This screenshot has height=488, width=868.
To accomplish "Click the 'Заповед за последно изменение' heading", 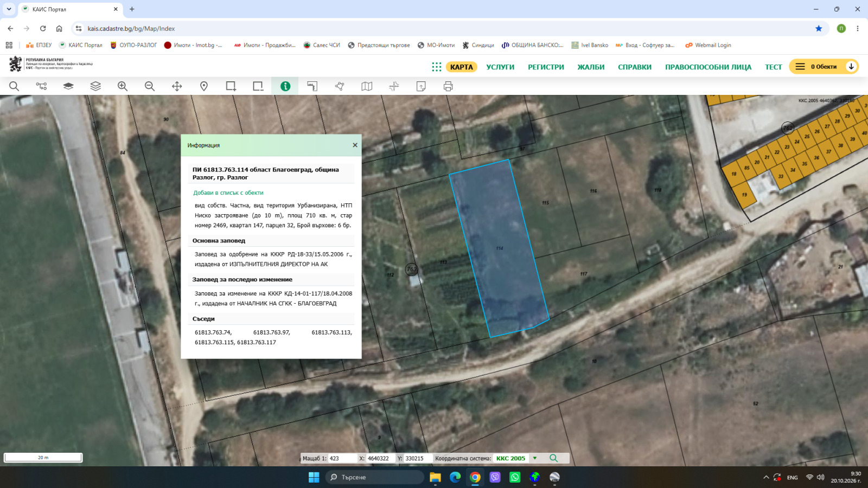I will pos(242,280).
